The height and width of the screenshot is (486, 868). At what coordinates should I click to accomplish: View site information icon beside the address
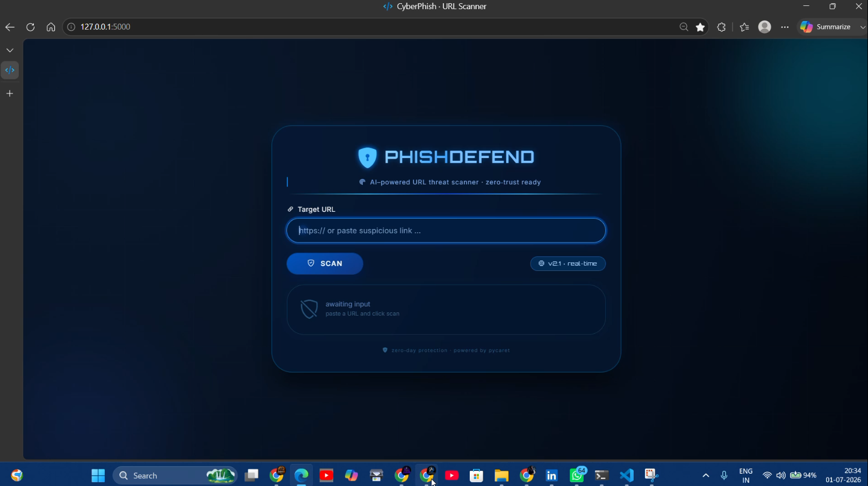(x=71, y=27)
